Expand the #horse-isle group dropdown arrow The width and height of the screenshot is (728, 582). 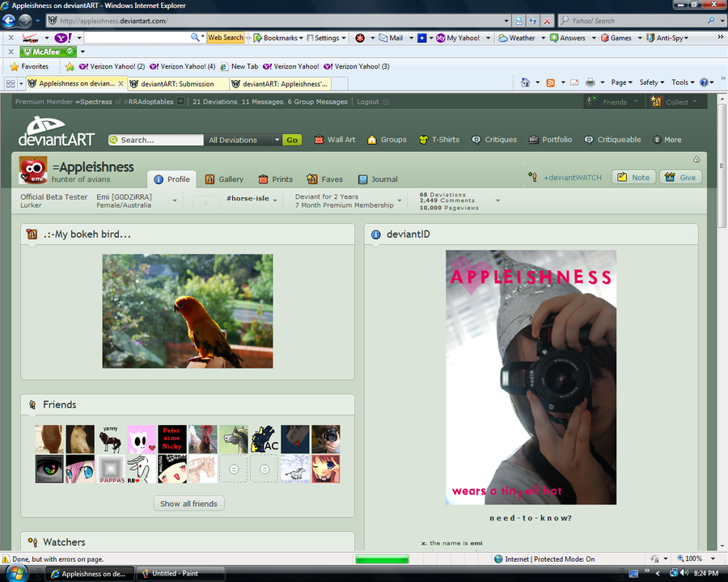tap(275, 200)
